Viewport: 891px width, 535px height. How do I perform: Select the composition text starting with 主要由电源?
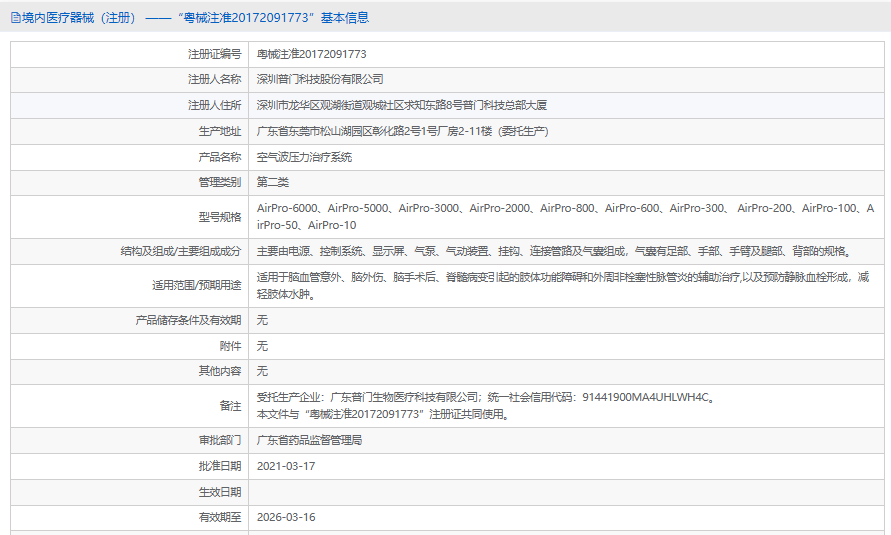555,252
